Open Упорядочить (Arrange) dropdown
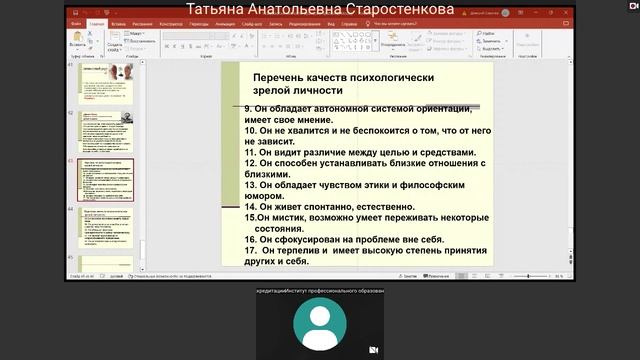Screen dimensions: 640x360 (393, 40)
